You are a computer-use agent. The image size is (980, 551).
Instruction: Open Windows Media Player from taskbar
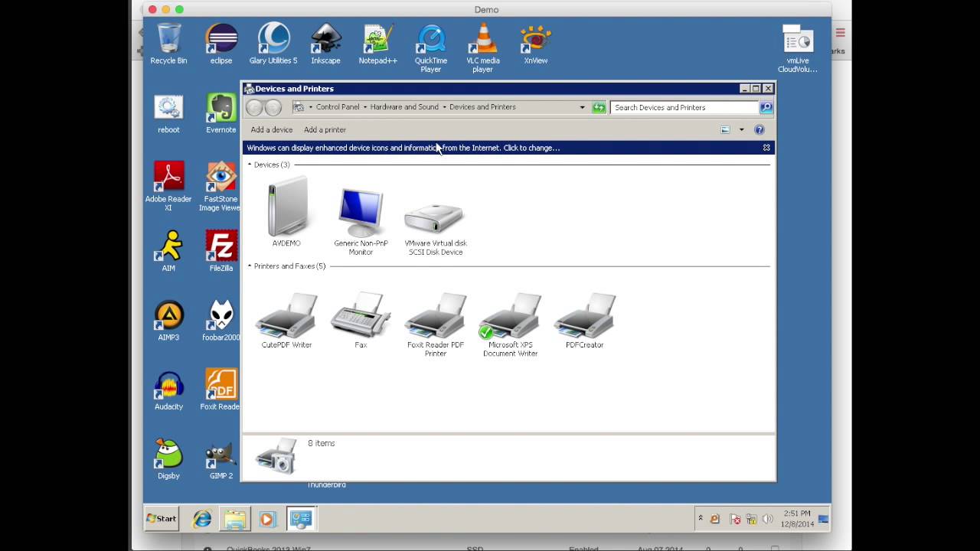266,519
